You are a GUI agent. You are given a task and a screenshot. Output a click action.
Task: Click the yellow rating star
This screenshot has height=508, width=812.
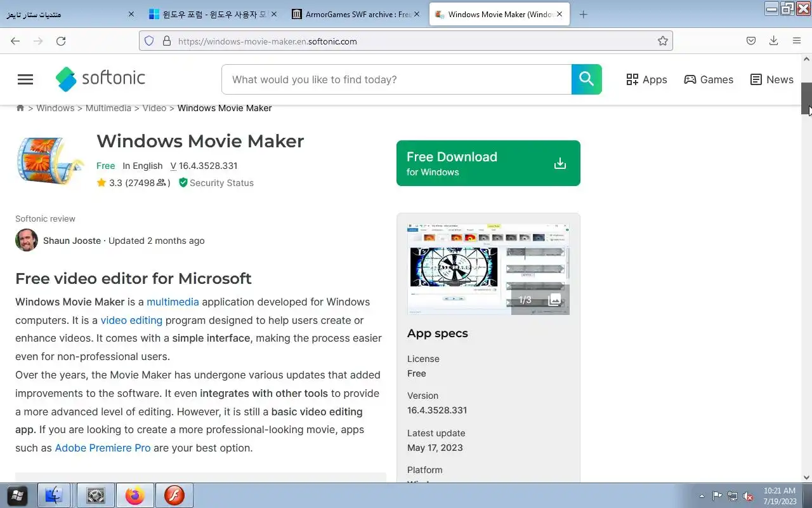pyautogui.click(x=101, y=183)
